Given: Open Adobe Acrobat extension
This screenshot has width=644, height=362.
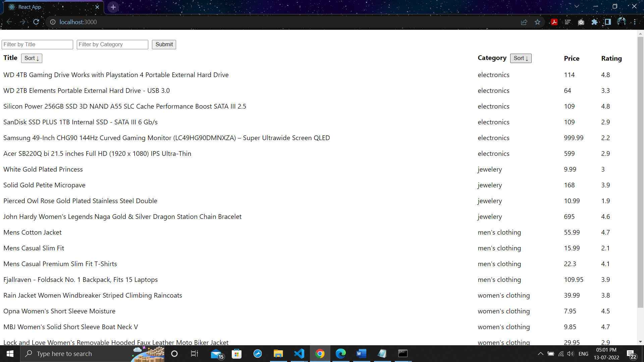Looking at the screenshot, I should coord(554,22).
